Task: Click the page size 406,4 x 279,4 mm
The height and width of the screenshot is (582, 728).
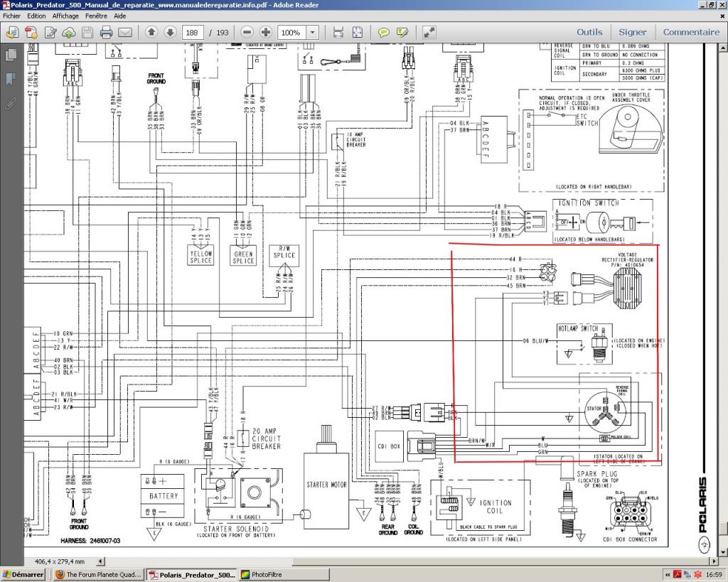Action: pyautogui.click(x=60, y=561)
